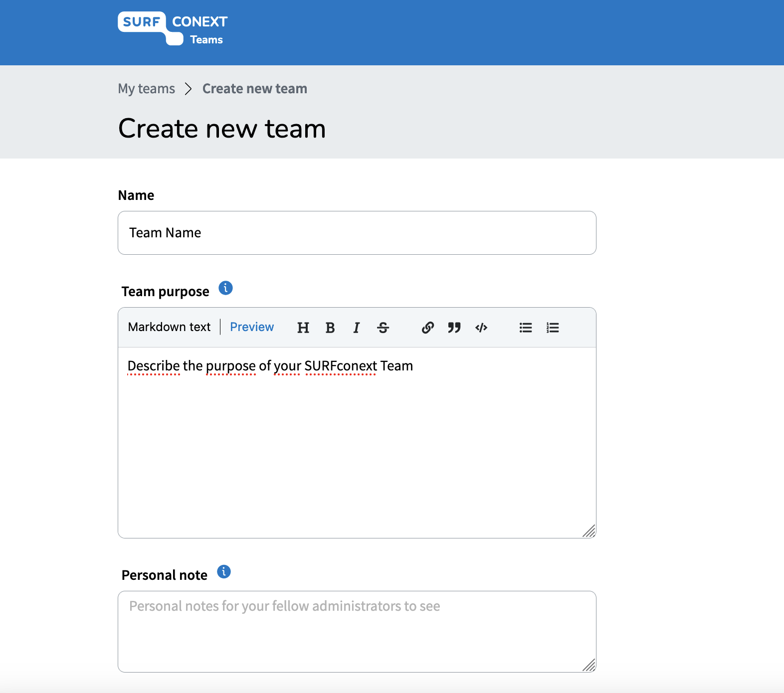Open the Preview tab

point(252,327)
